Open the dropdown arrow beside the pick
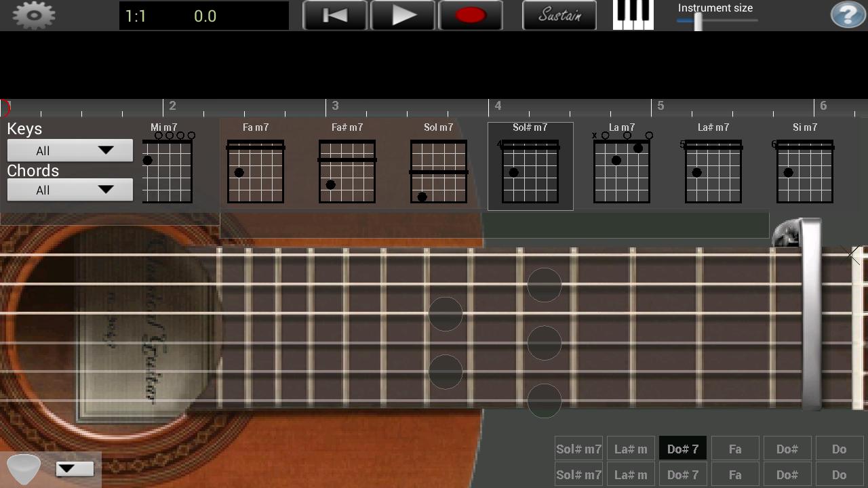Screen dimensions: 868x488 coord(75,468)
